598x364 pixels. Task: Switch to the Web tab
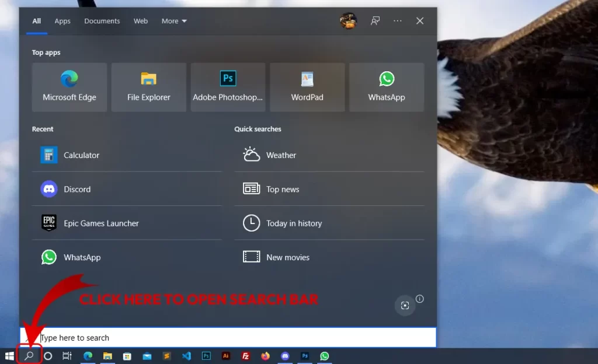141,21
